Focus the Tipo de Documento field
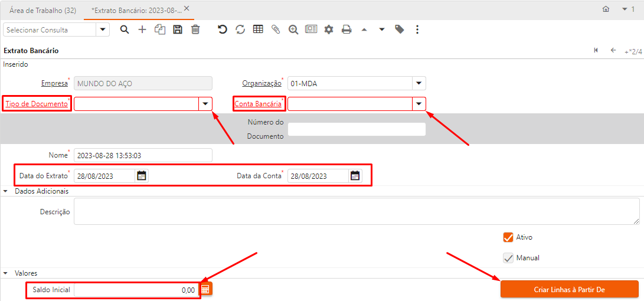This screenshot has width=644, height=301. coord(136,104)
